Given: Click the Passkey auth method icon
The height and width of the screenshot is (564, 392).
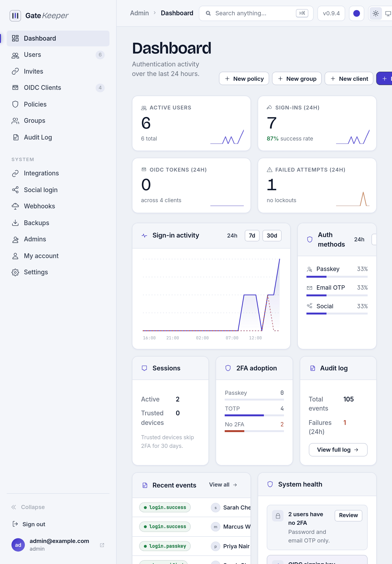Looking at the screenshot, I should [310, 269].
